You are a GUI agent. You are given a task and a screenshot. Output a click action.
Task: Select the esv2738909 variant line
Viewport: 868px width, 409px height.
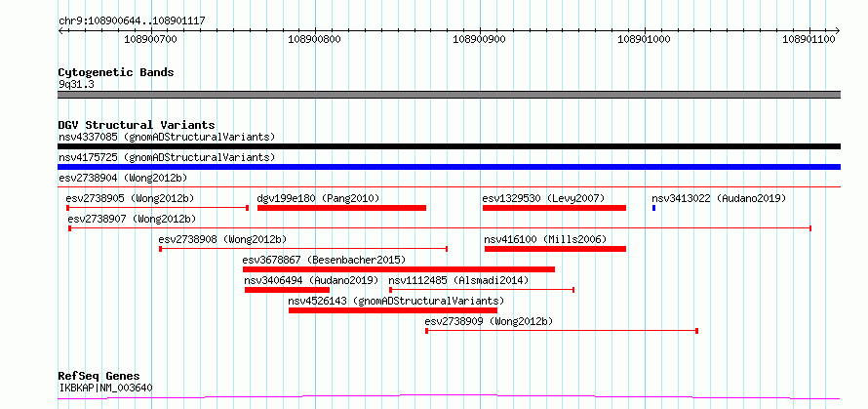562,331
